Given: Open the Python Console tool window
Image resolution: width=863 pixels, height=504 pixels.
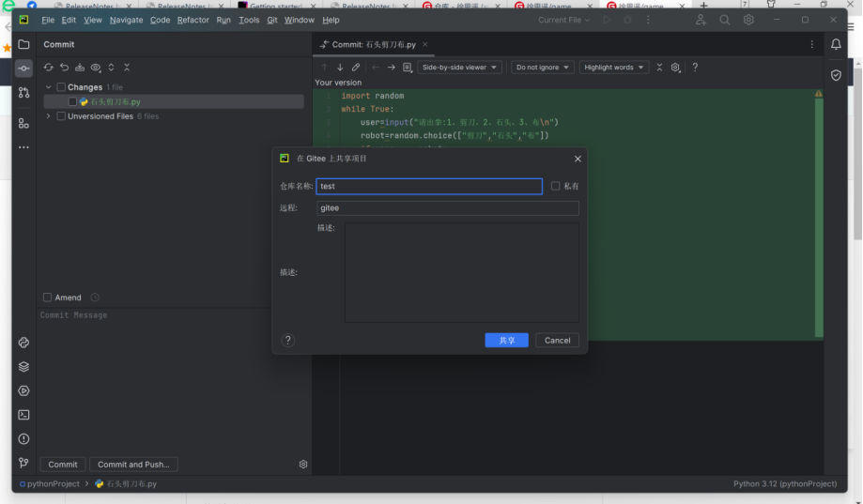Looking at the screenshot, I should click(x=23, y=344).
